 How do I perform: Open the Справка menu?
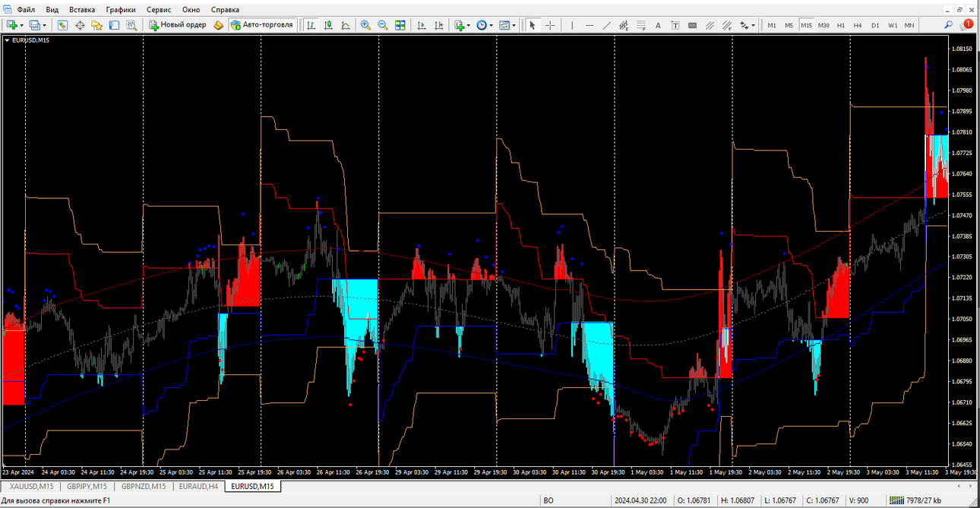point(225,10)
